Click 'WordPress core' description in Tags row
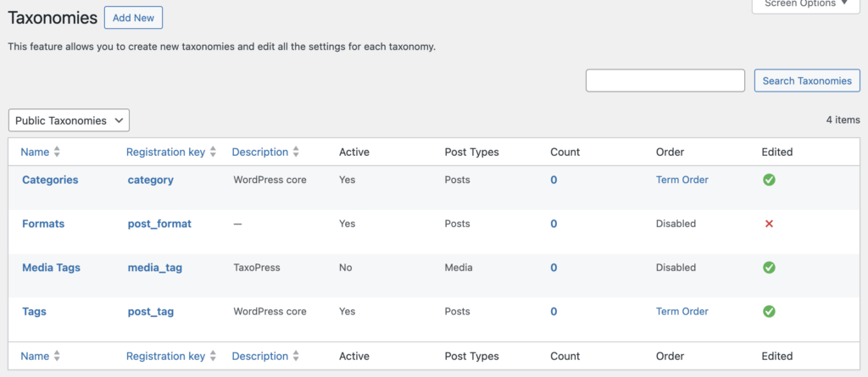868x377 pixels. tap(270, 311)
